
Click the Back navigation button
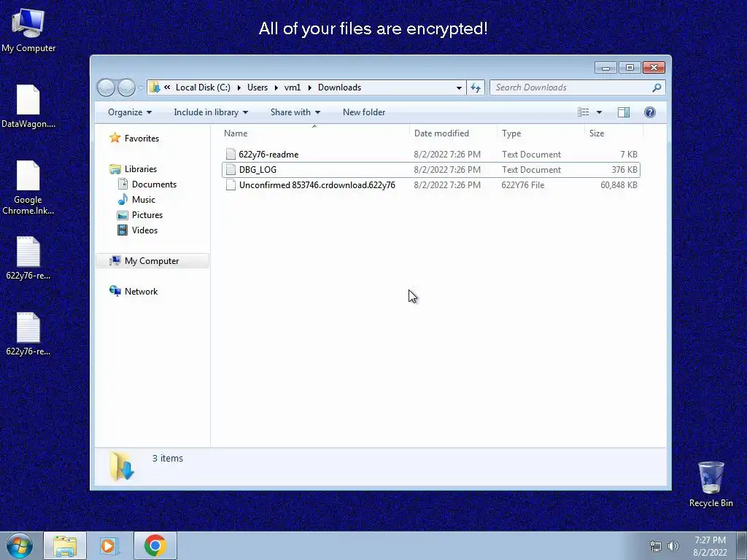pyautogui.click(x=107, y=87)
